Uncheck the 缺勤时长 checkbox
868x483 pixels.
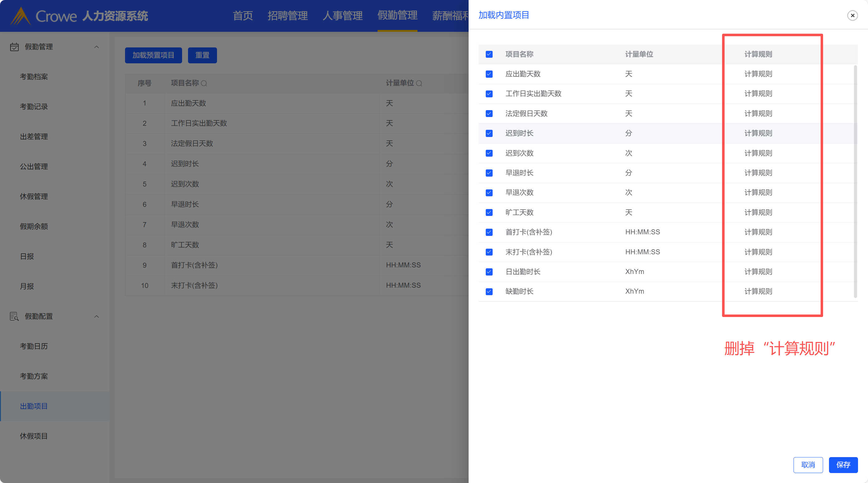[x=489, y=291]
